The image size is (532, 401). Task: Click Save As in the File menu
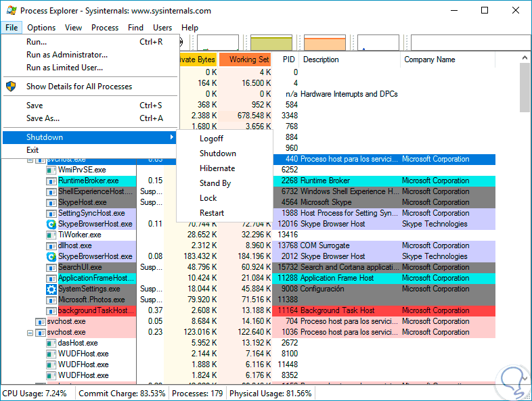point(43,118)
